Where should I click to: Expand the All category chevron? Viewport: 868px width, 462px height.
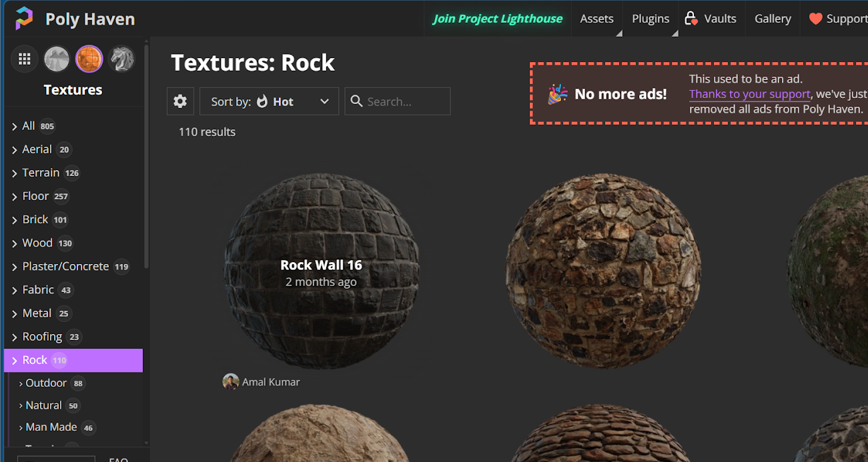[15, 127]
